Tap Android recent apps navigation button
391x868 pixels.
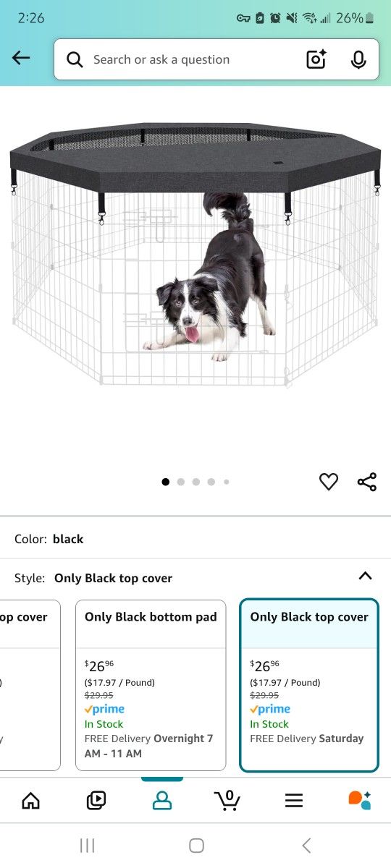point(87,846)
